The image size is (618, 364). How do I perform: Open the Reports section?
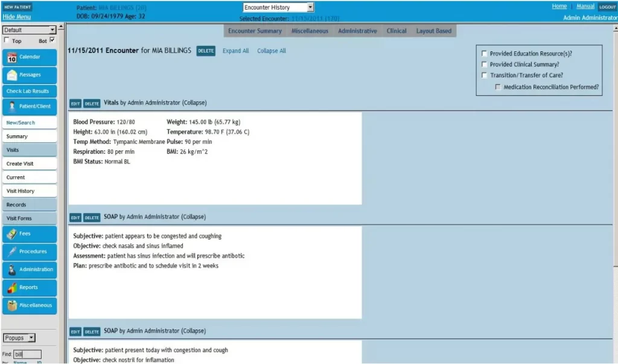point(29,288)
